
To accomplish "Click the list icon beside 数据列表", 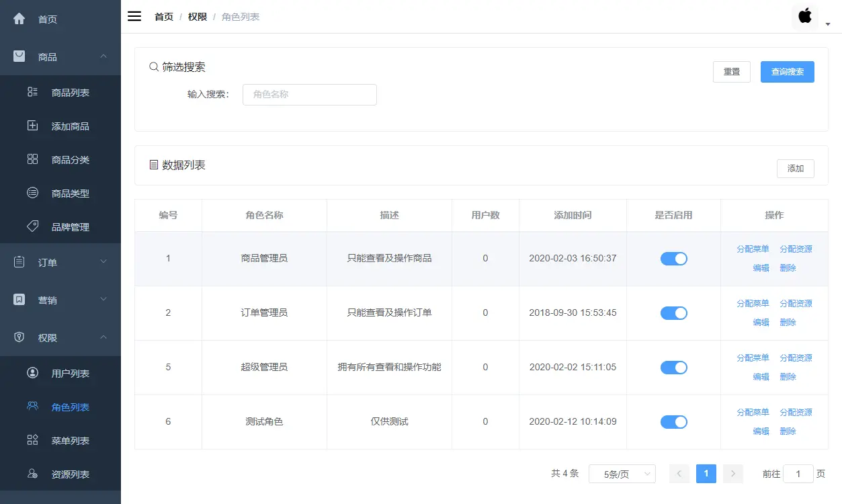I will click(x=154, y=165).
